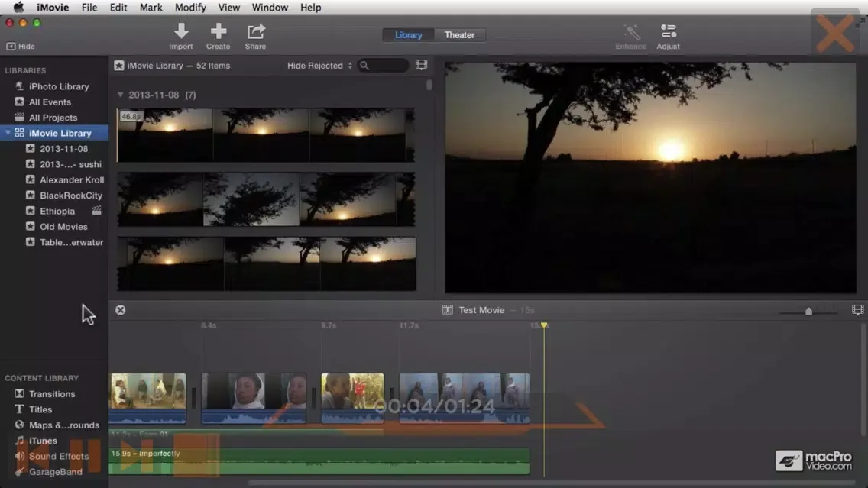Select the third-row sunset clip thumbnail

click(266, 264)
